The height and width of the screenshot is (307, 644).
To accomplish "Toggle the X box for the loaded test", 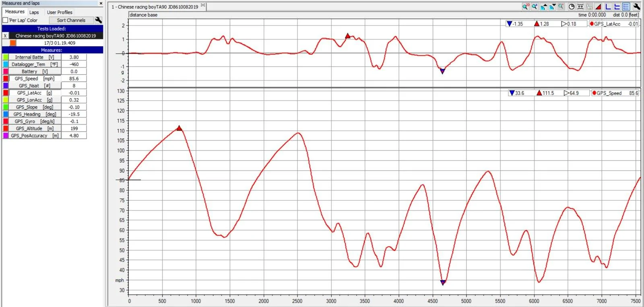I will [x=5, y=36].
